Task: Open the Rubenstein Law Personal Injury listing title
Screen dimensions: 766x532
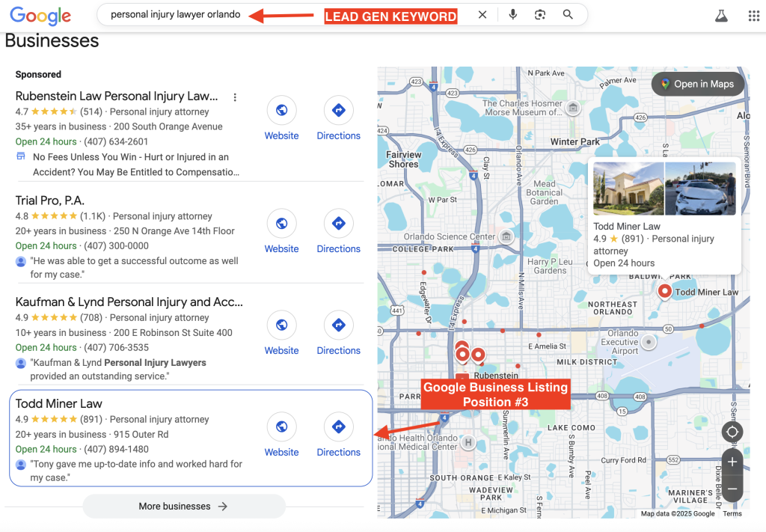Action: pos(116,97)
